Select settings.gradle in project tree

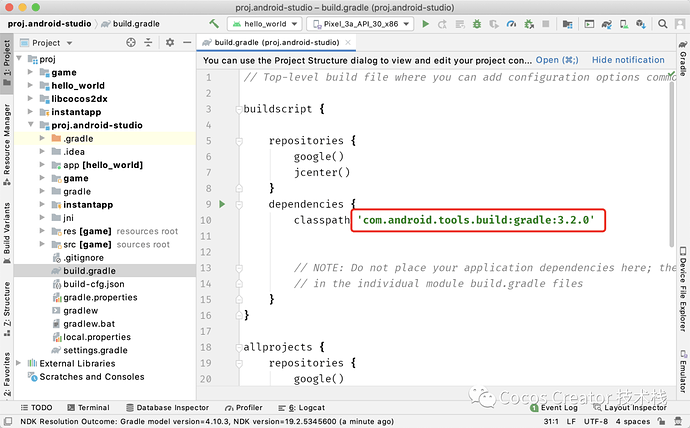click(x=95, y=350)
